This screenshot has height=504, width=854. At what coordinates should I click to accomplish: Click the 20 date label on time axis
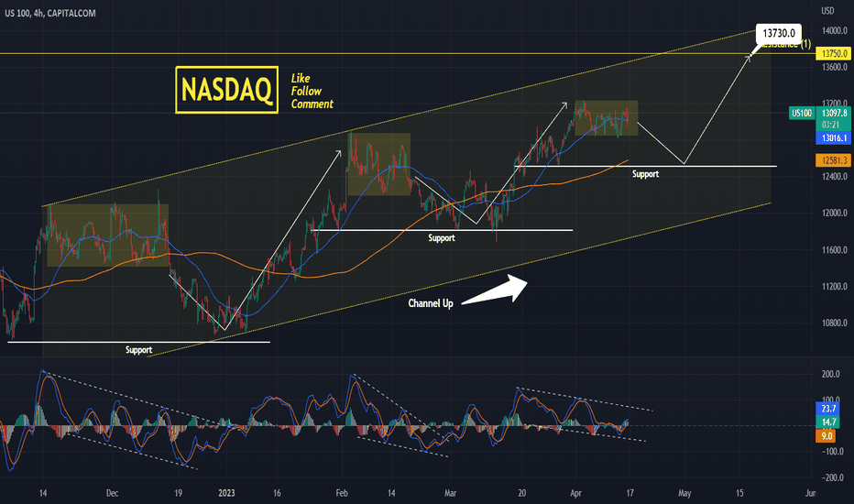pyautogui.click(x=521, y=493)
